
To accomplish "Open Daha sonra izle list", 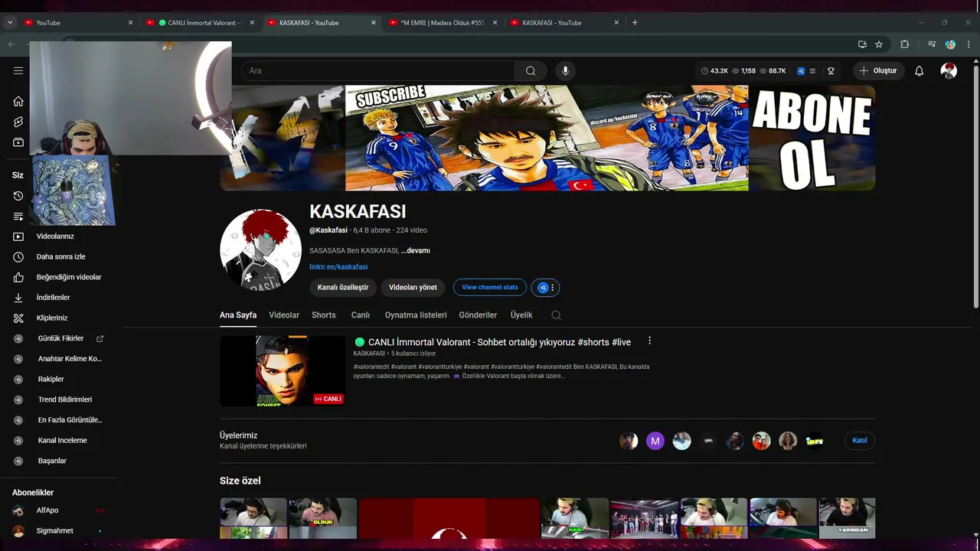I will pos(59,257).
